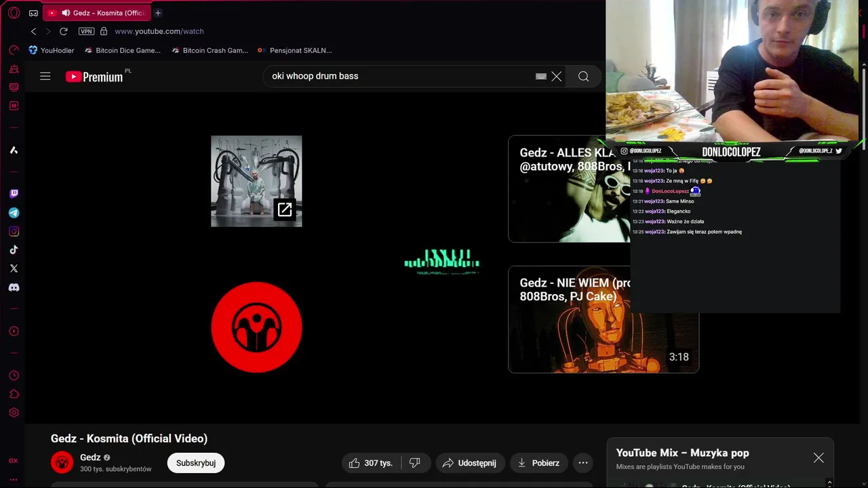Click the Subskrybuj button

[x=196, y=463]
